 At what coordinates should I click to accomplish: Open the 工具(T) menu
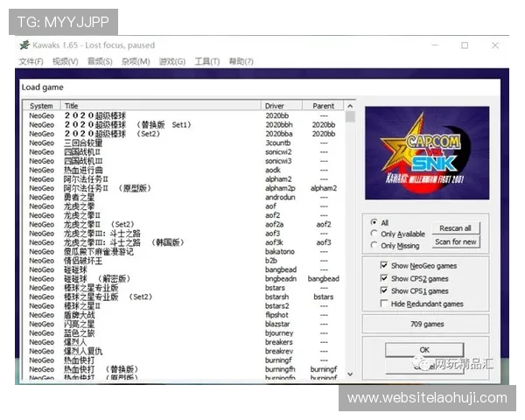click(207, 61)
